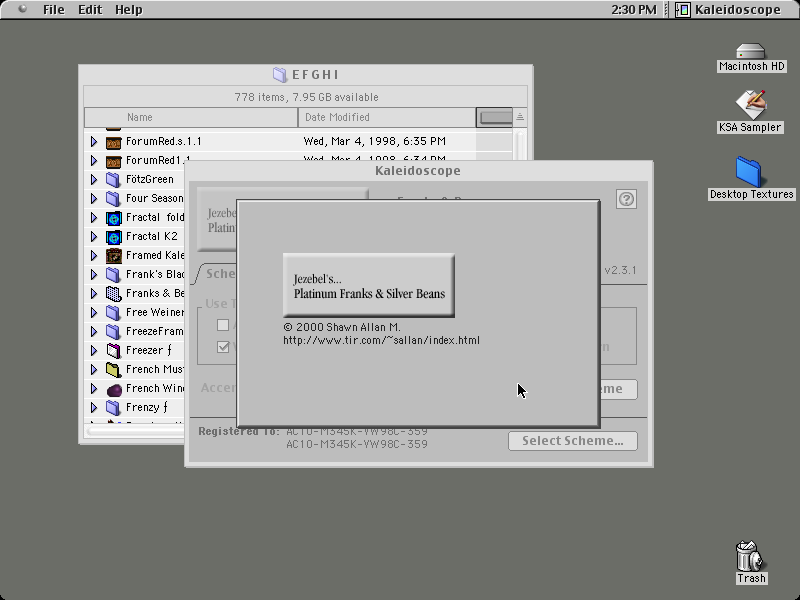The image size is (800, 600).
Task: Select the FreezeFram folder icon
Action: point(113,332)
